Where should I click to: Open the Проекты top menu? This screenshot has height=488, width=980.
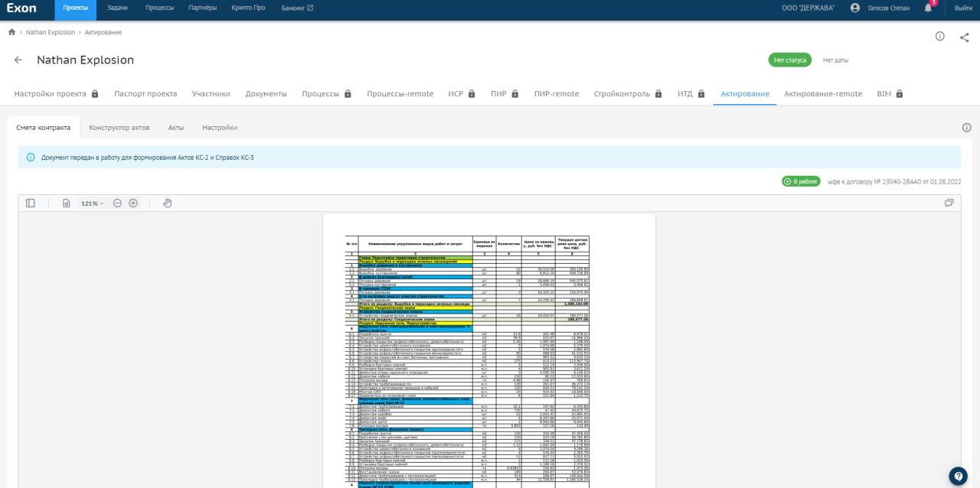[76, 8]
